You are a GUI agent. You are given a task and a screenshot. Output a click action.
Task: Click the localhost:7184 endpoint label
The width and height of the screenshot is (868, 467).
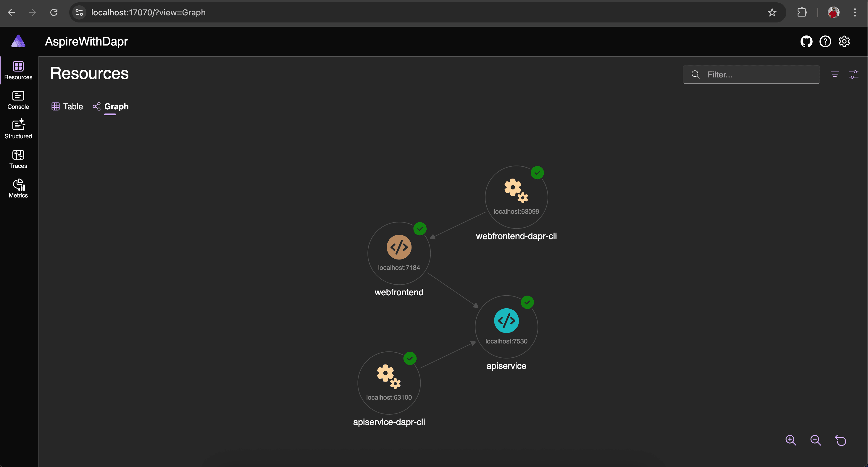click(399, 268)
